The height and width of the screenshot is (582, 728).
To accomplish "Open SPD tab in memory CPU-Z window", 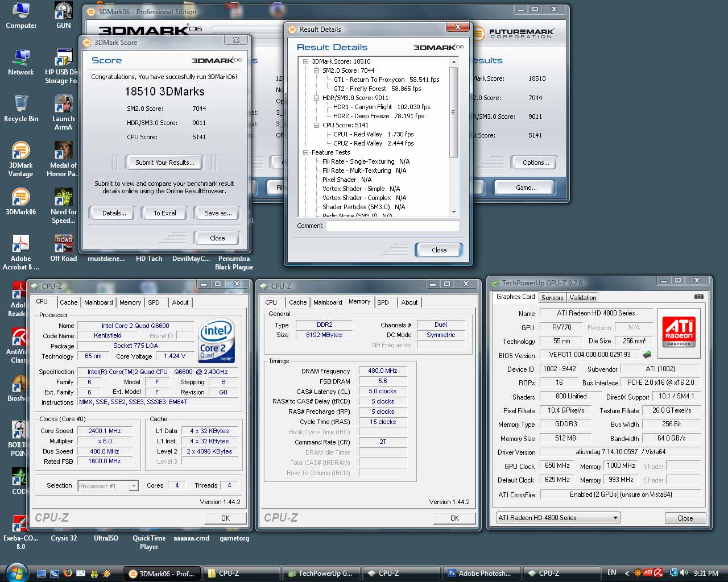I will point(383,302).
